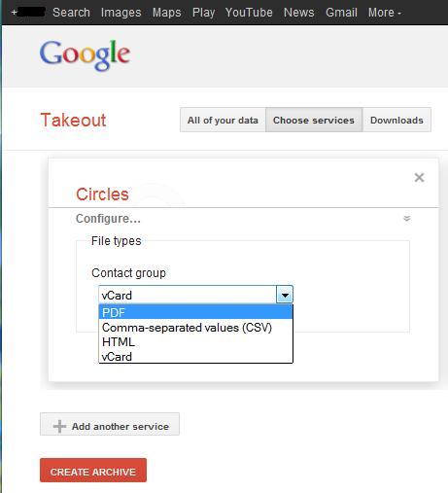This screenshot has height=493, width=448.
Task: Collapse the Configure section chevron
Action: pyautogui.click(x=407, y=219)
